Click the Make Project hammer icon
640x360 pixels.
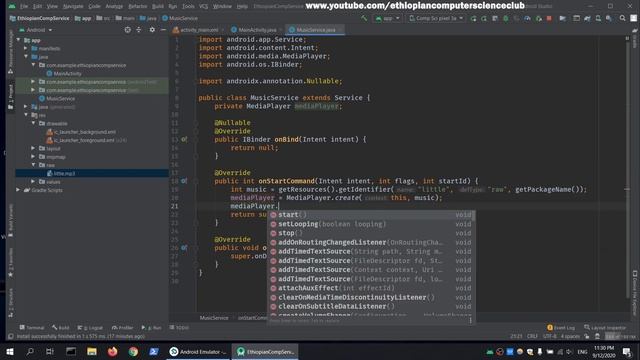coord(364,18)
